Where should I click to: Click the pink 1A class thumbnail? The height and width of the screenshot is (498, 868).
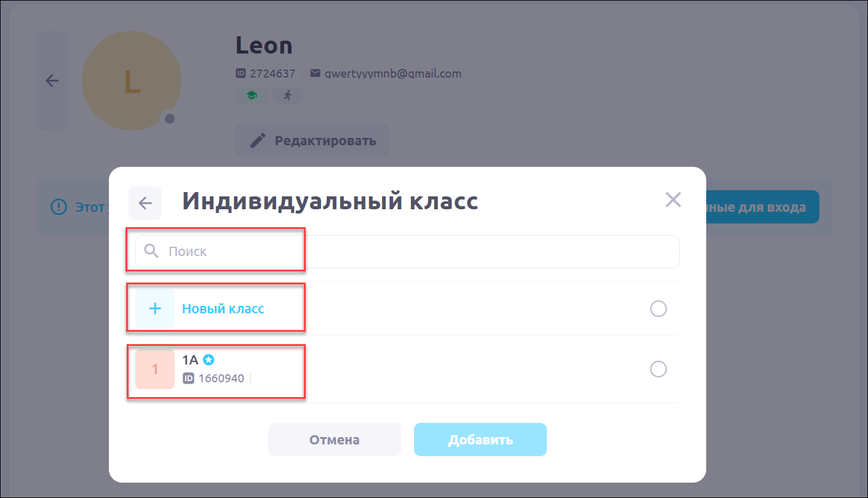coord(155,369)
